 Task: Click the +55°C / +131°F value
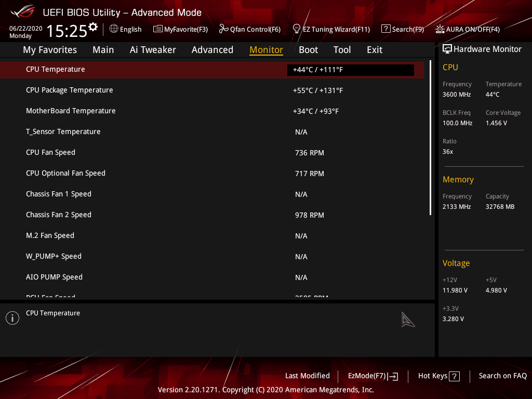click(x=318, y=90)
